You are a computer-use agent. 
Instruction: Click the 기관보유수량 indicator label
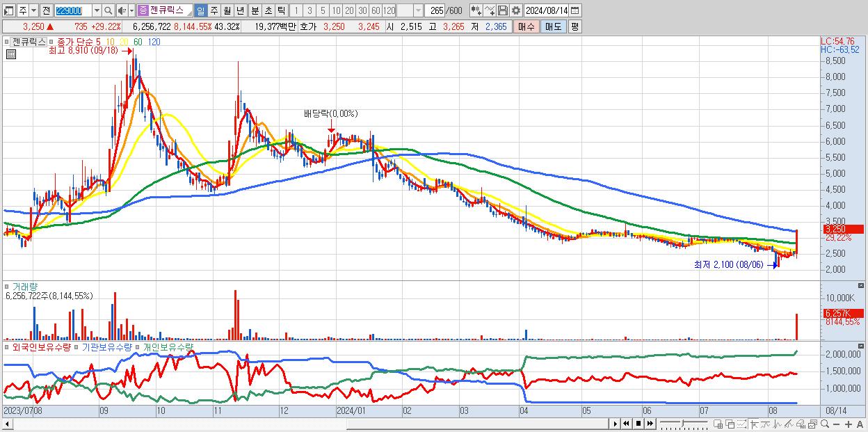click(106, 346)
